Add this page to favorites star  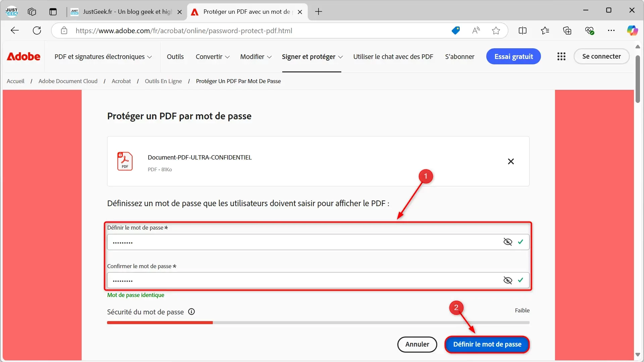pyautogui.click(x=496, y=31)
